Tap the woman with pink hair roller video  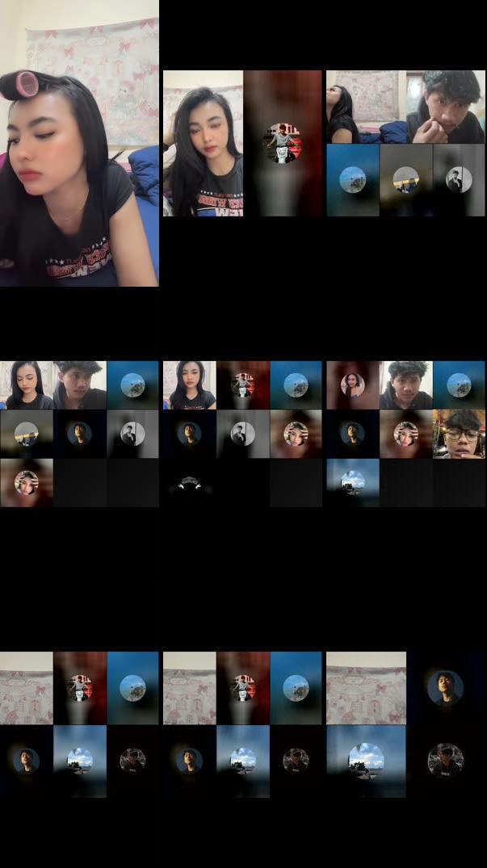(79, 143)
